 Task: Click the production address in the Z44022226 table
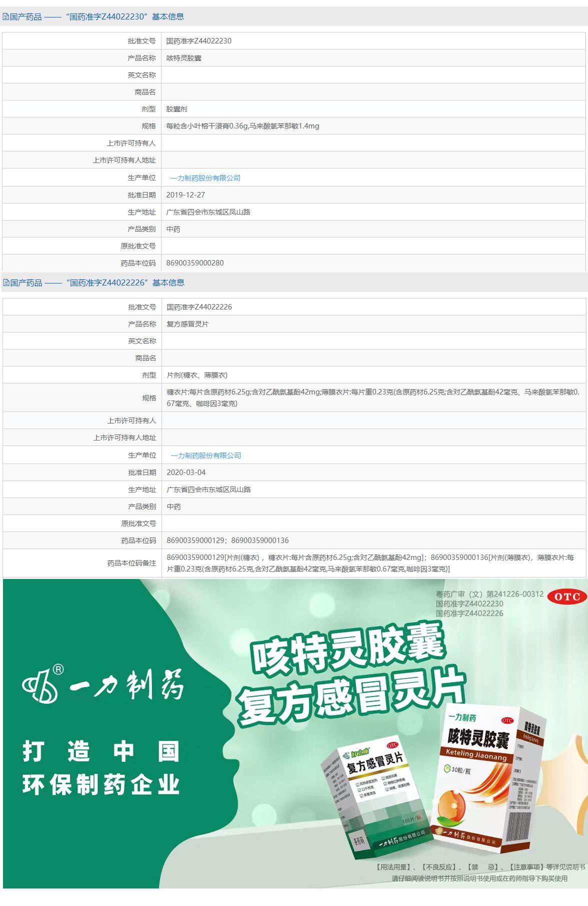coord(209,489)
